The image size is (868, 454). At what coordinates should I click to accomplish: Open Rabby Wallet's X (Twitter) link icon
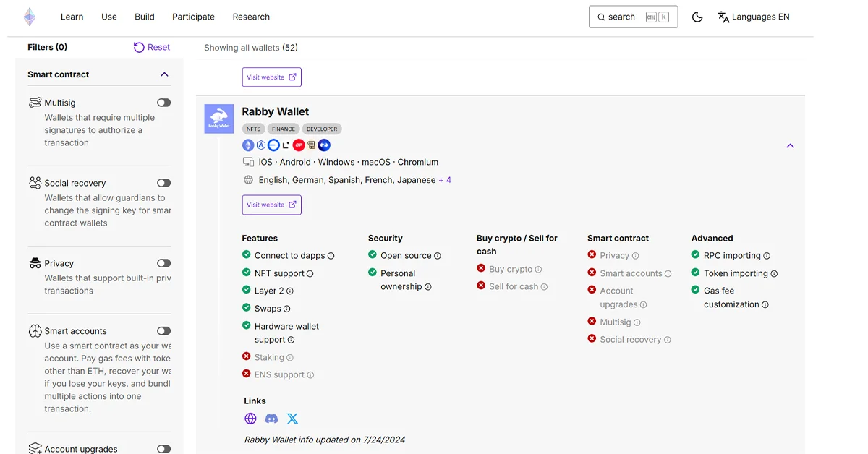coord(292,419)
